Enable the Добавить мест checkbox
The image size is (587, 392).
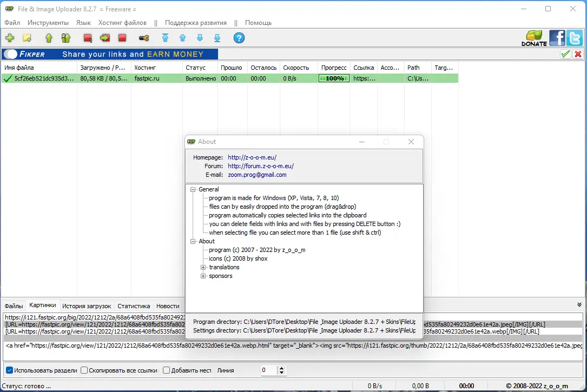(167, 370)
